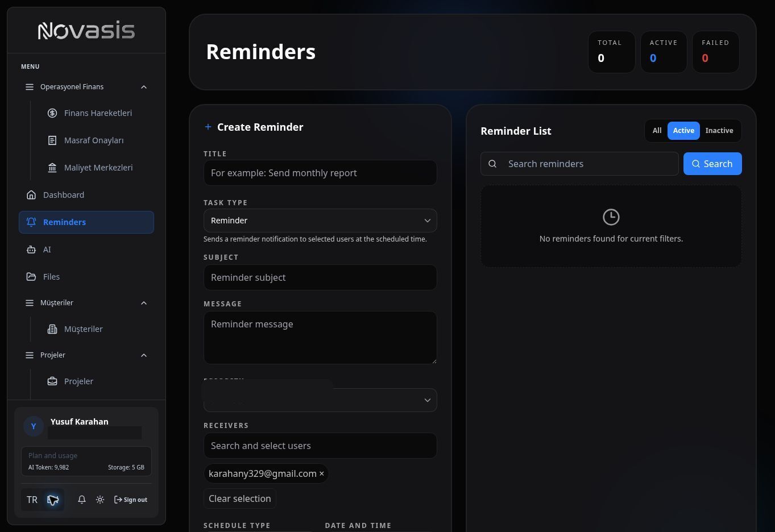
Task: Click the Clear selection button
Action: click(240, 498)
